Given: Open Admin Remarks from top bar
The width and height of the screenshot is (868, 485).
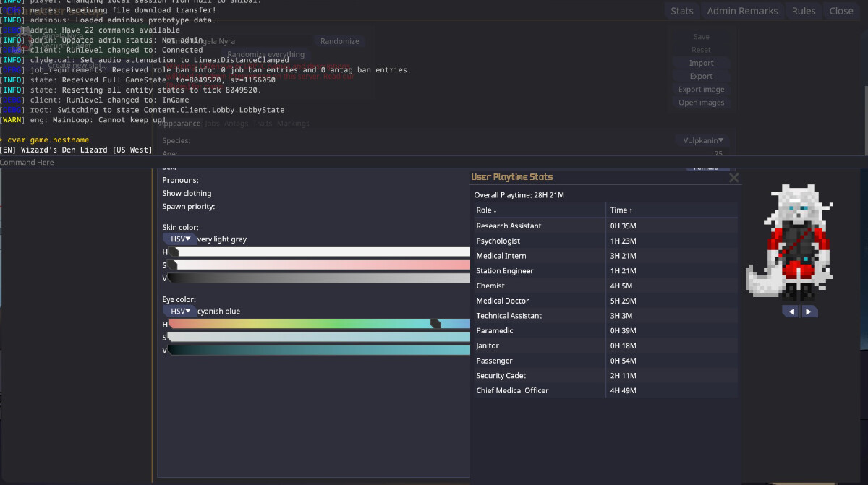Looking at the screenshot, I should pyautogui.click(x=742, y=11).
